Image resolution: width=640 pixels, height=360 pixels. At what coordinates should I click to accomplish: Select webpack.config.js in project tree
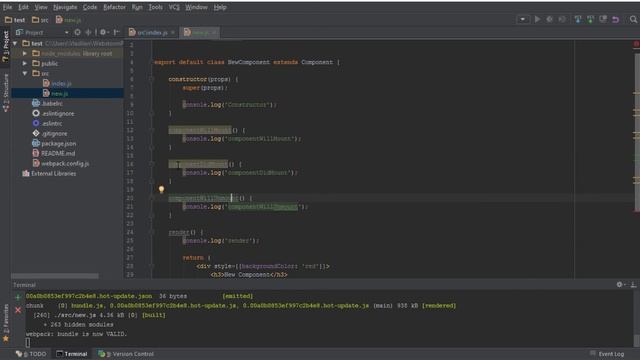pyautogui.click(x=60, y=163)
